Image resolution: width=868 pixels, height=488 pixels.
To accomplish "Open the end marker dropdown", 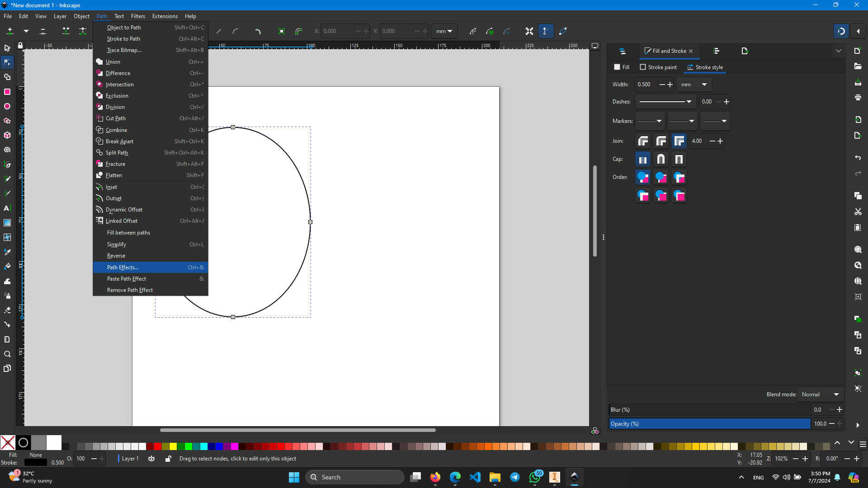I will point(715,121).
